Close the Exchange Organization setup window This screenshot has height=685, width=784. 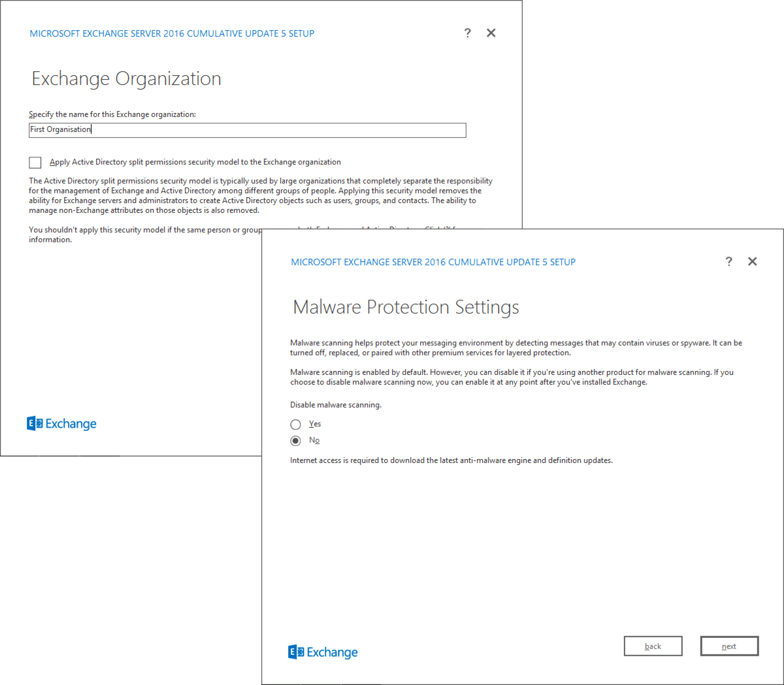491,33
